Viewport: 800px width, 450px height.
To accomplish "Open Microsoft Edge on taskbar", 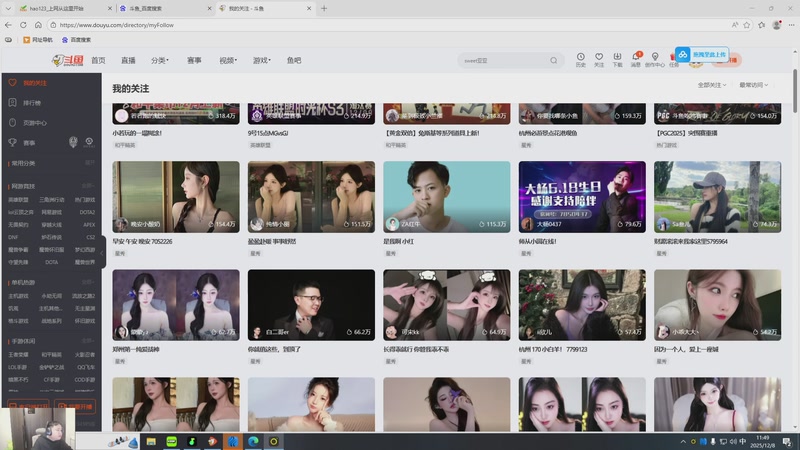I will point(253,441).
